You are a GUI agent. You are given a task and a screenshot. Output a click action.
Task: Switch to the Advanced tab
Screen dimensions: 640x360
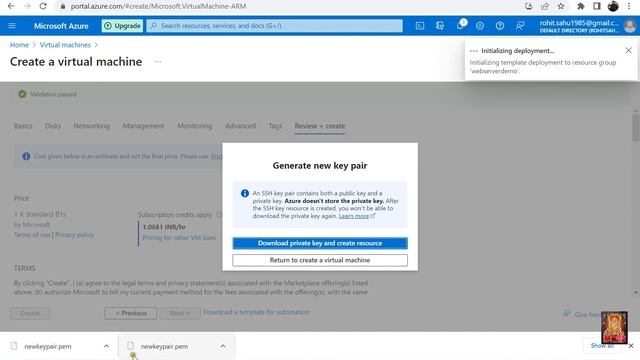(240, 126)
